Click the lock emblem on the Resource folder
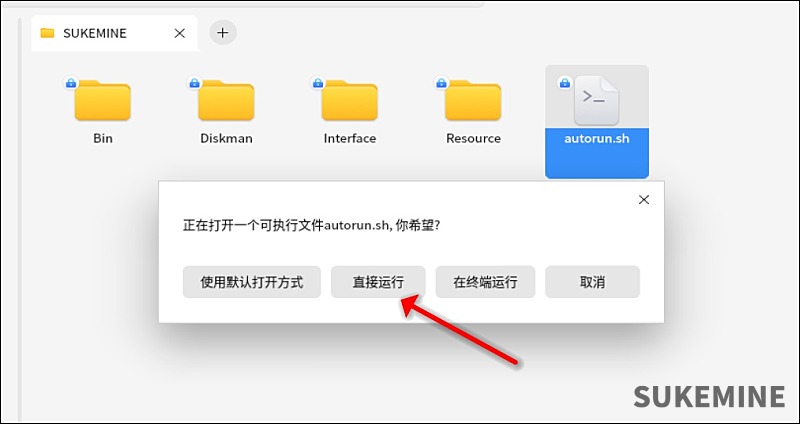800x424 pixels. [x=440, y=83]
